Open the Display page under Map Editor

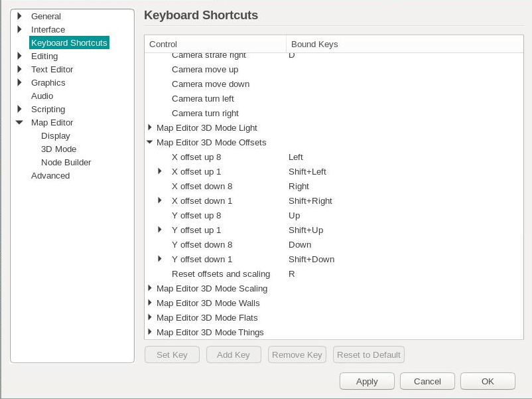click(56, 135)
